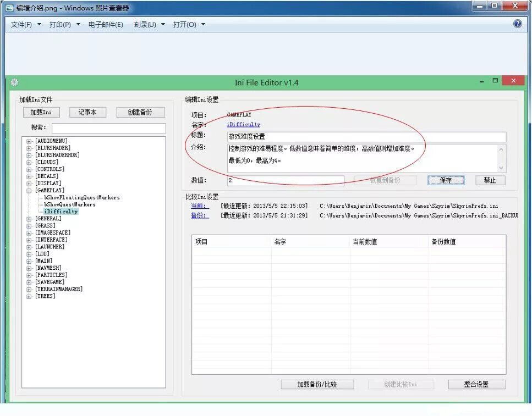Collapse the [GAMEPLAY] tree node
The width and height of the screenshot is (532, 416).
[x=29, y=191]
